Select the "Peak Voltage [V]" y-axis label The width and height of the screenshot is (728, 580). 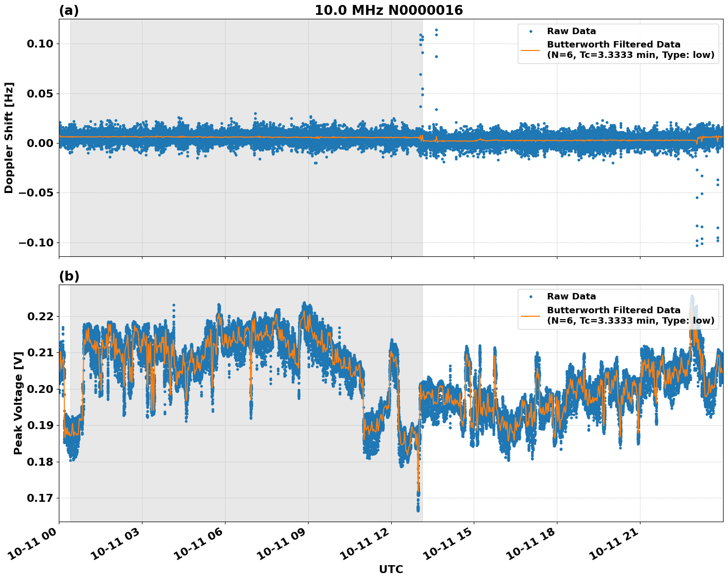pyautogui.click(x=18, y=403)
